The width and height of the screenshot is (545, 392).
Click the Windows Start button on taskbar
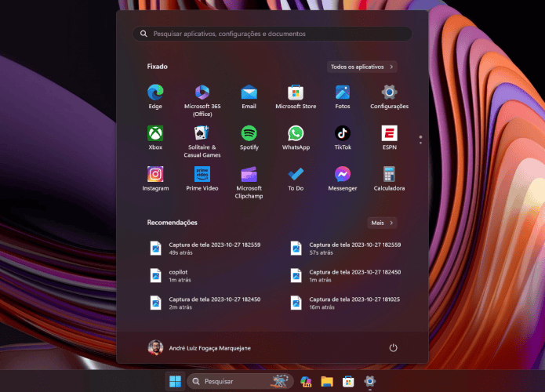(175, 381)
